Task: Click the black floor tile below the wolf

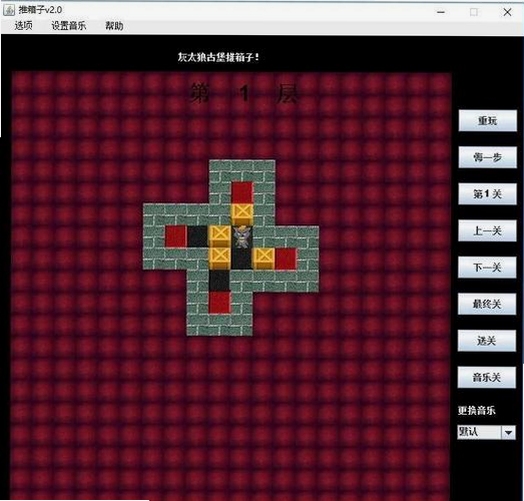Action: (x=242, y=259)
